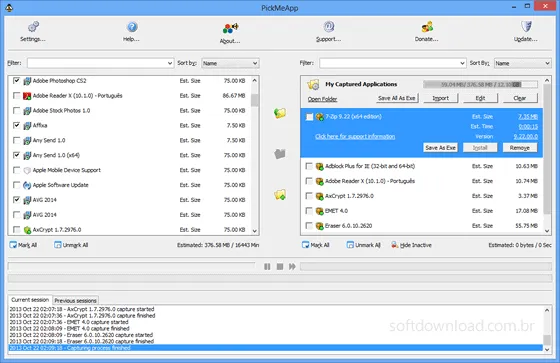Open the Support toolbar icon
This screenshot has width=560, height=363.
329,27
